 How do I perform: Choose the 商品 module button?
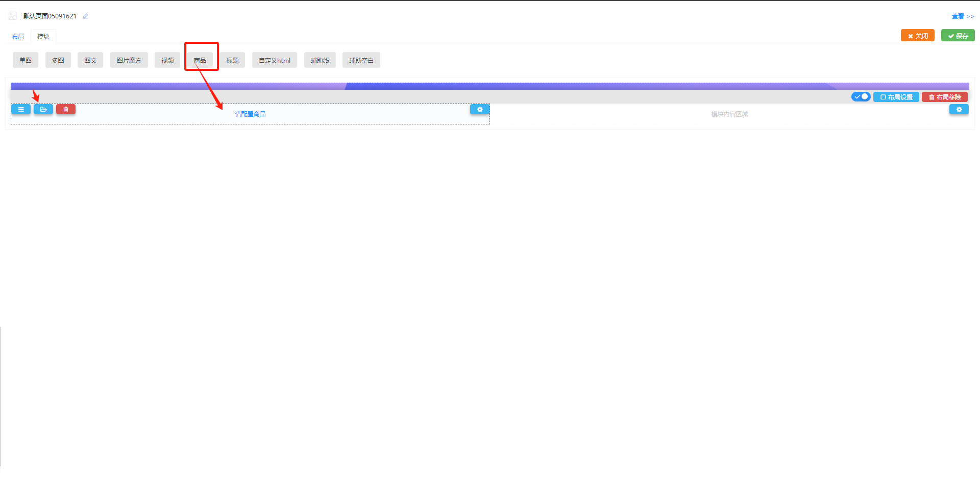coord(200,60)
